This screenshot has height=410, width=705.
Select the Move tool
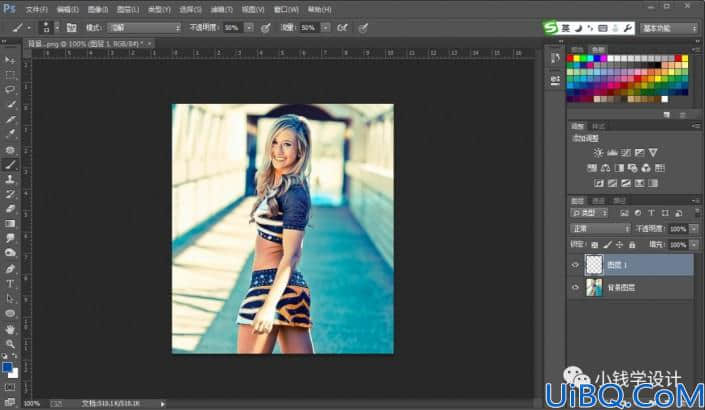[10, 60]
